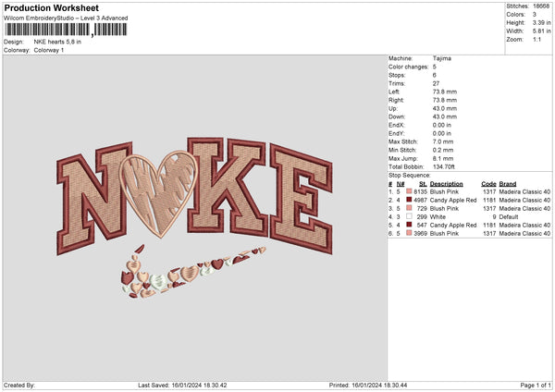Click the stitch count 3969 in row 6
The width and height of the screenshot is (555, 392).
[421, 234]
